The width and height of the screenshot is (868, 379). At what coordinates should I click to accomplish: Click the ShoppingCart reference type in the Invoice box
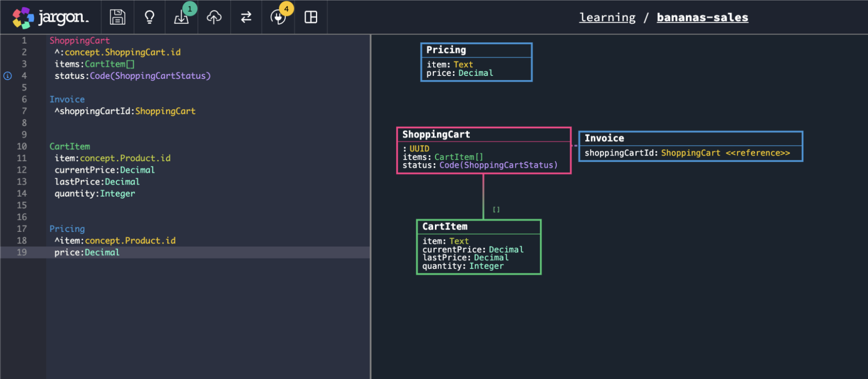point(690,153)
